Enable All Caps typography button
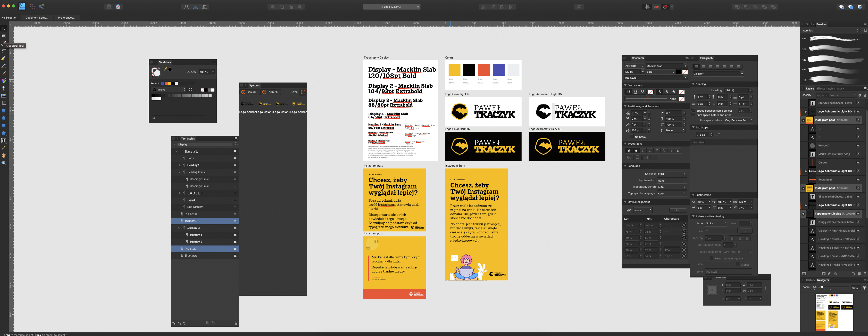The width and height of the screenshot is (868, 336). click(x=671, y=151)
